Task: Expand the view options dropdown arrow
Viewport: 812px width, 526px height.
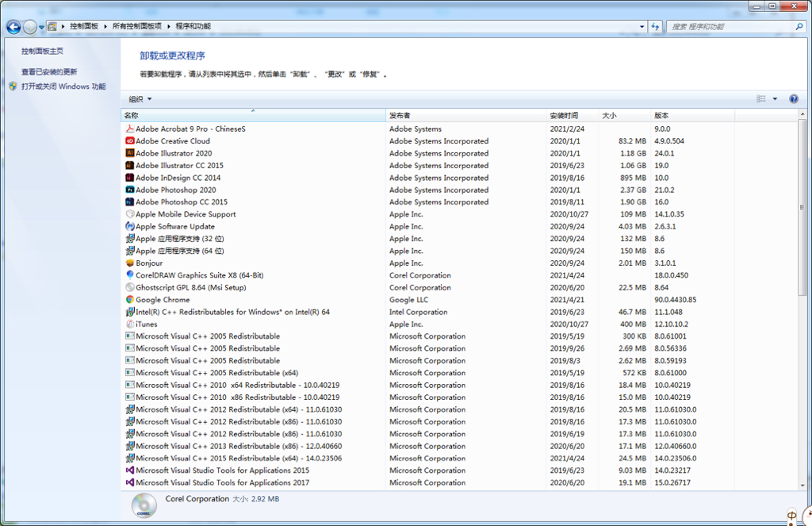Action: 775,99
